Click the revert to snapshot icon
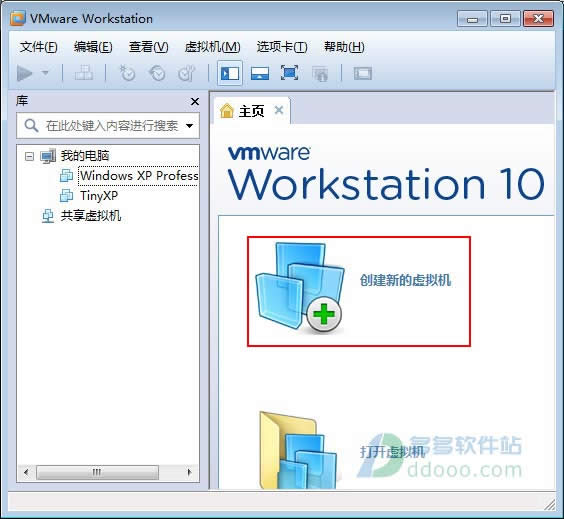Viewport: 564px width, 519px height. (x=157, y=73)
